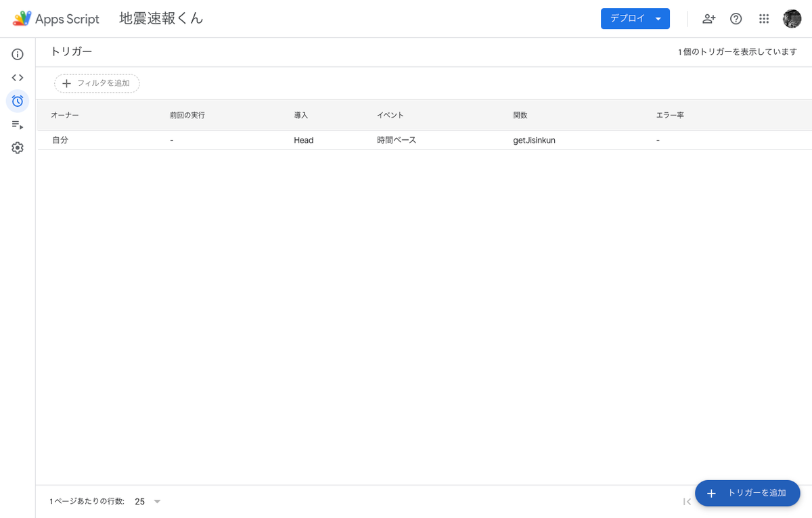The width and height of the screenshot is (812, 518).
Task: Click the 1ページあたりの行数 label
Action: (x=87, y=502)
